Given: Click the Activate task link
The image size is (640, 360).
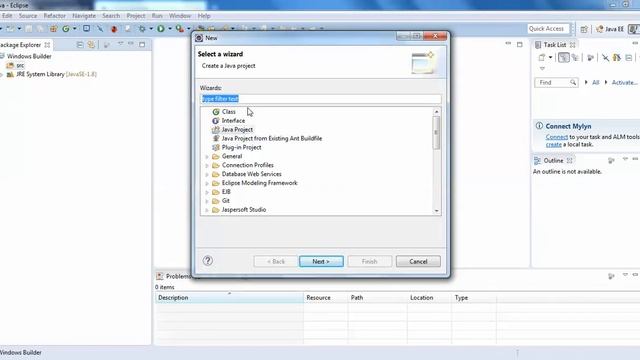Looking at the screenshot, I should [x=624, y=82].
